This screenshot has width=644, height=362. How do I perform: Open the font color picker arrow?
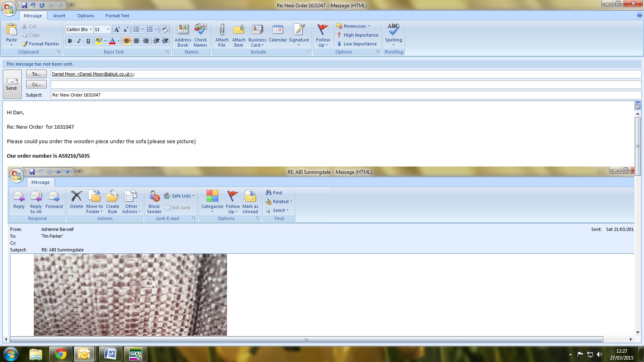click(x=118, y=41)
